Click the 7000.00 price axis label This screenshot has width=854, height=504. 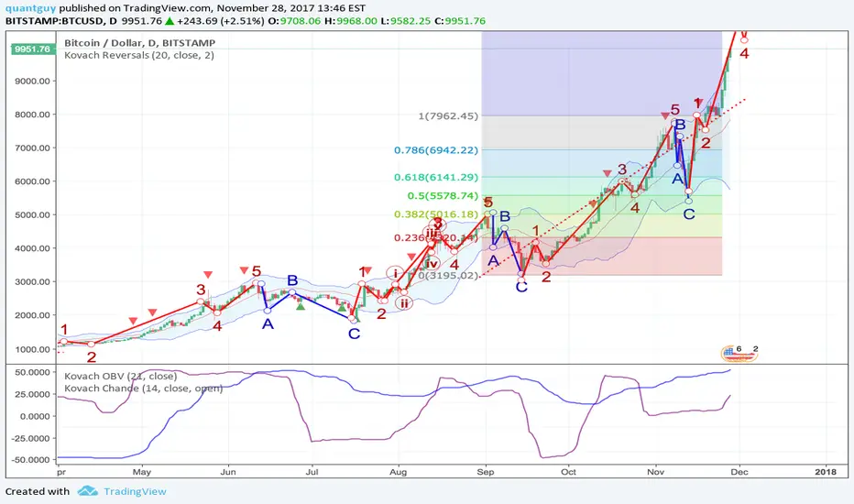click(x=33, y=148)
